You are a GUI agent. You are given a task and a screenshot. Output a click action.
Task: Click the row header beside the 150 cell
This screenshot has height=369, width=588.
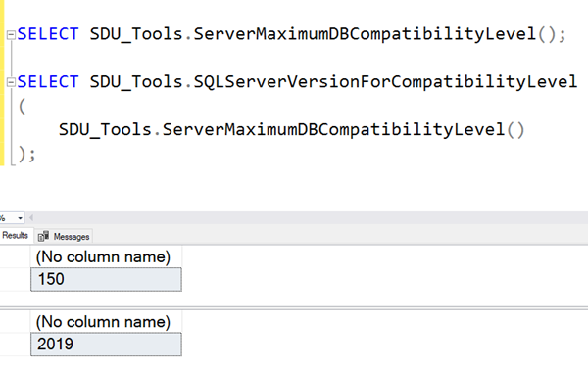coord(15,279)
